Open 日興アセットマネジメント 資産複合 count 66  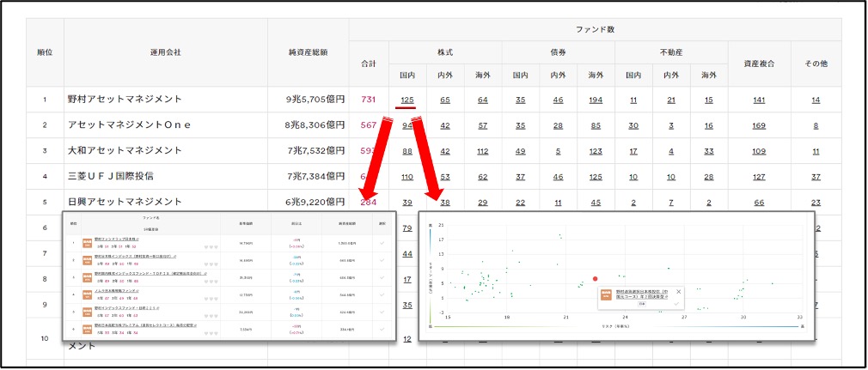pos(759,203)
